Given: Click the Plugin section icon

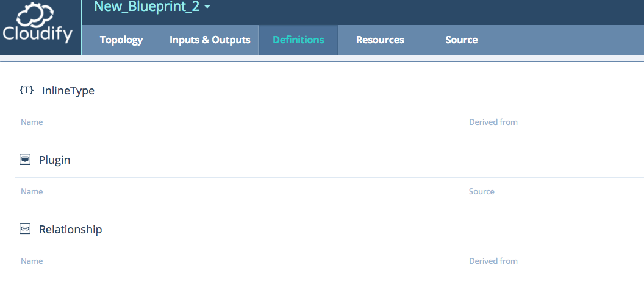Looking at the screenshot, I should 25,159.
